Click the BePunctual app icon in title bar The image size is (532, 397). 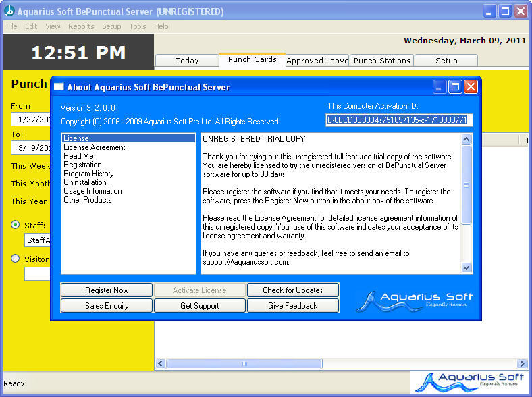tap(9, 11)
